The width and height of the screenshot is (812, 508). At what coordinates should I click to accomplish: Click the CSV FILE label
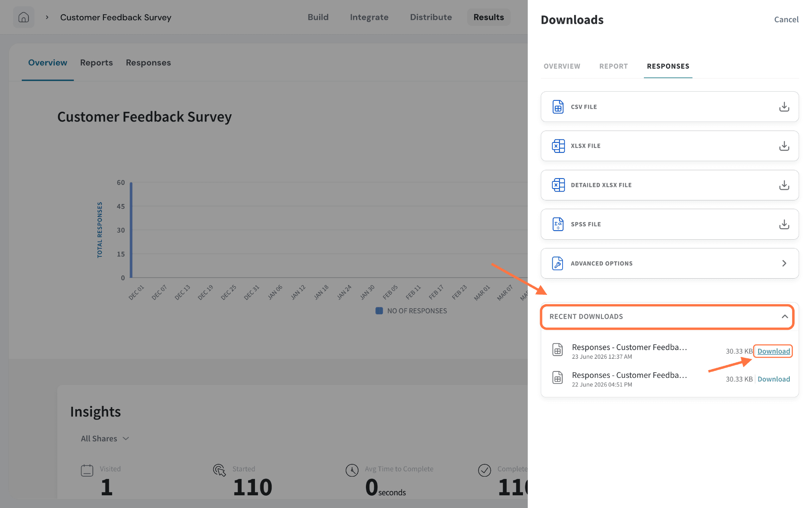(x=584, y=107)
